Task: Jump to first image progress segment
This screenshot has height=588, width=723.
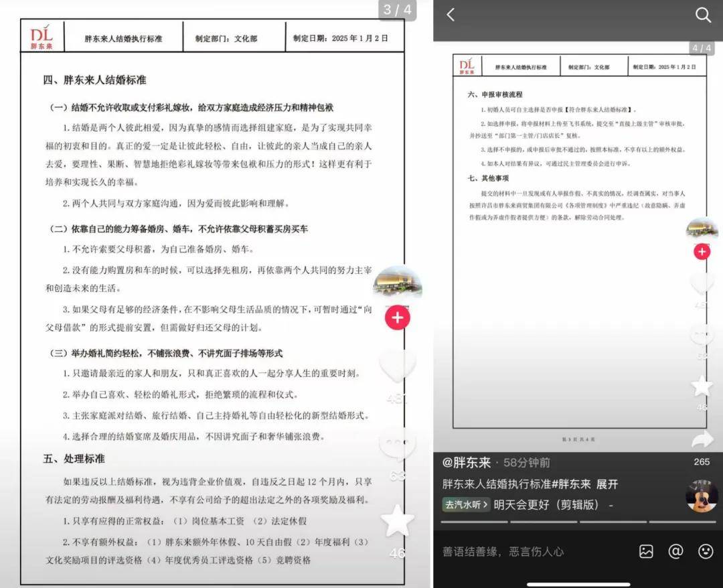Action: pyautogui.click(x=474, y=522)
